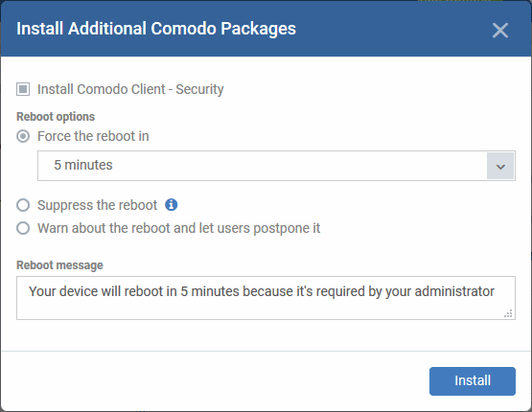Click the 'Suppress the reboot' label text
The width and height of the screenshot is (532, 412).
pyautogui.click(x=98, y=205)
